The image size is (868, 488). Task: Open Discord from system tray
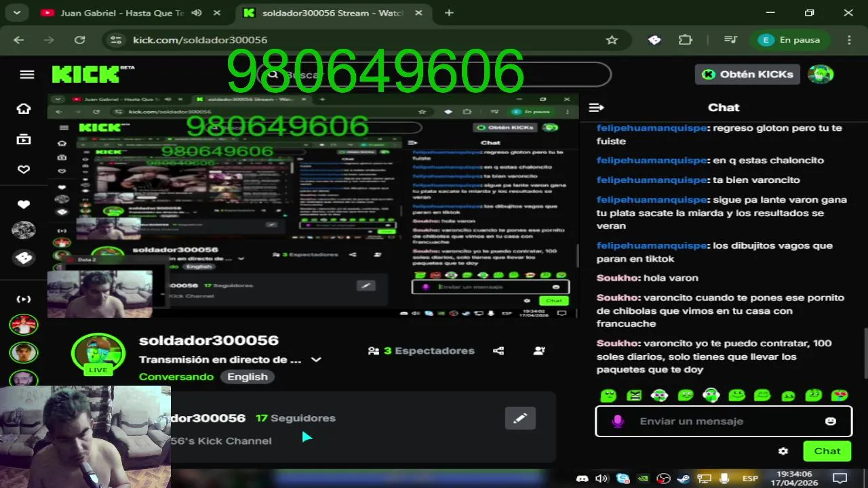582,479
